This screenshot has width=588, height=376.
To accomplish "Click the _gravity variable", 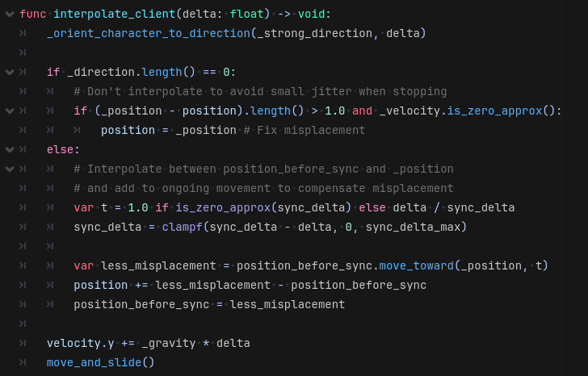I will [168, 343].
